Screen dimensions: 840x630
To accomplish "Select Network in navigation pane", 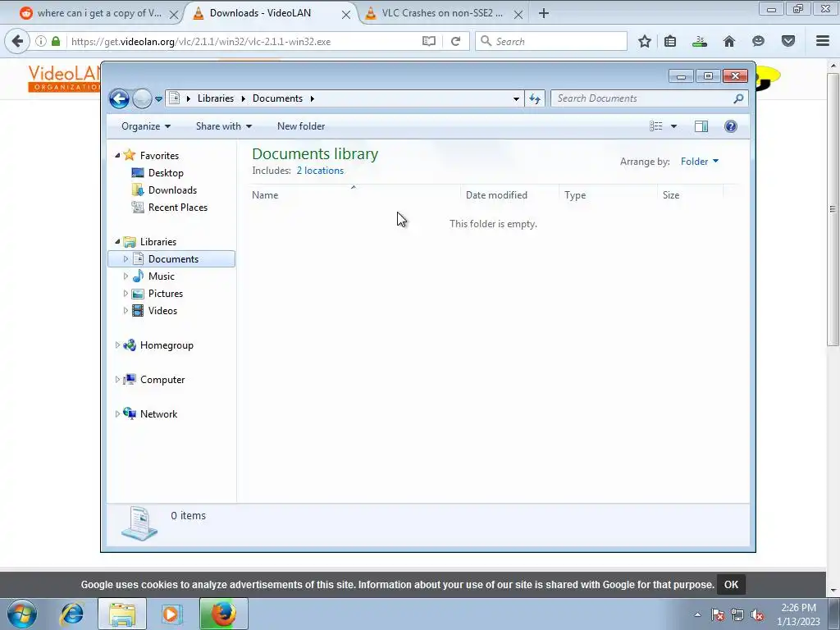I will click(x=158, y=414).
